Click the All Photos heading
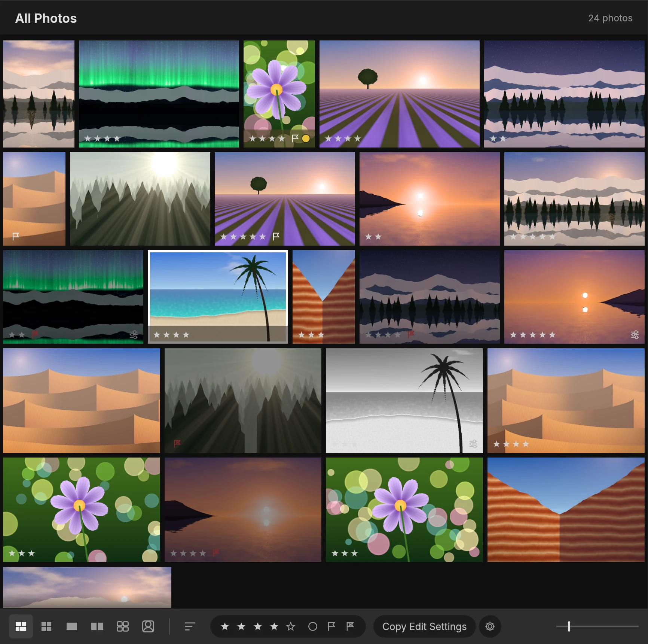The height and width of the screenshot is (644, 648). 46,18
